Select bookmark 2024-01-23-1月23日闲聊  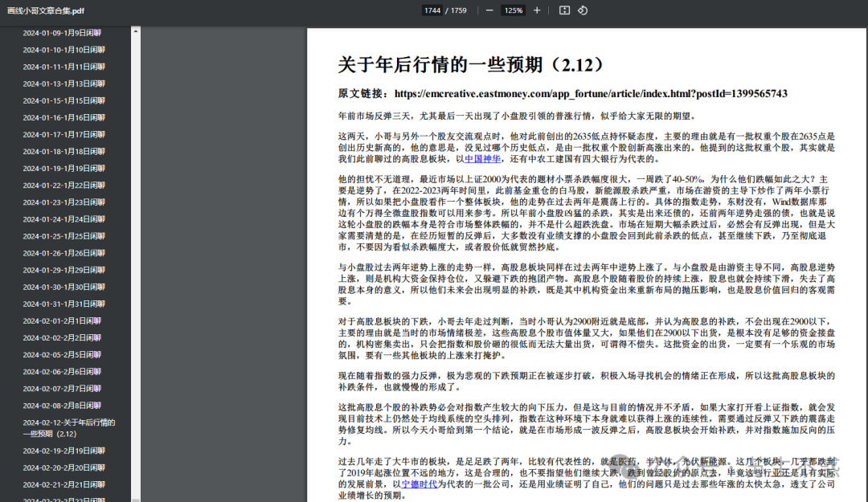(64, 202)
